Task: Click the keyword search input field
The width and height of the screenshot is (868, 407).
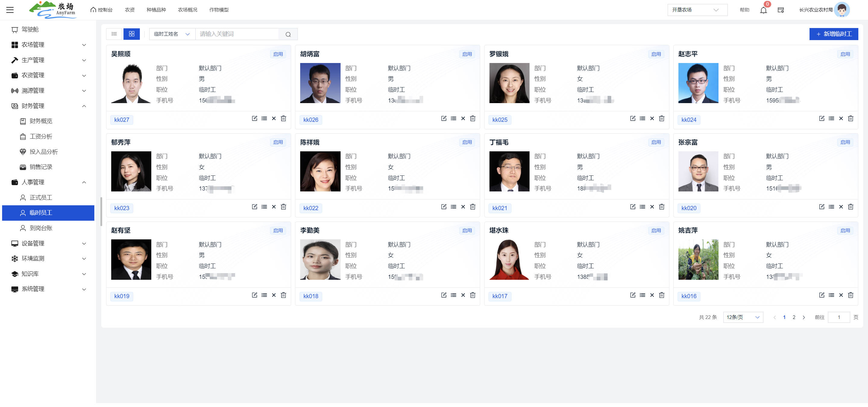Action: point(237,34)
